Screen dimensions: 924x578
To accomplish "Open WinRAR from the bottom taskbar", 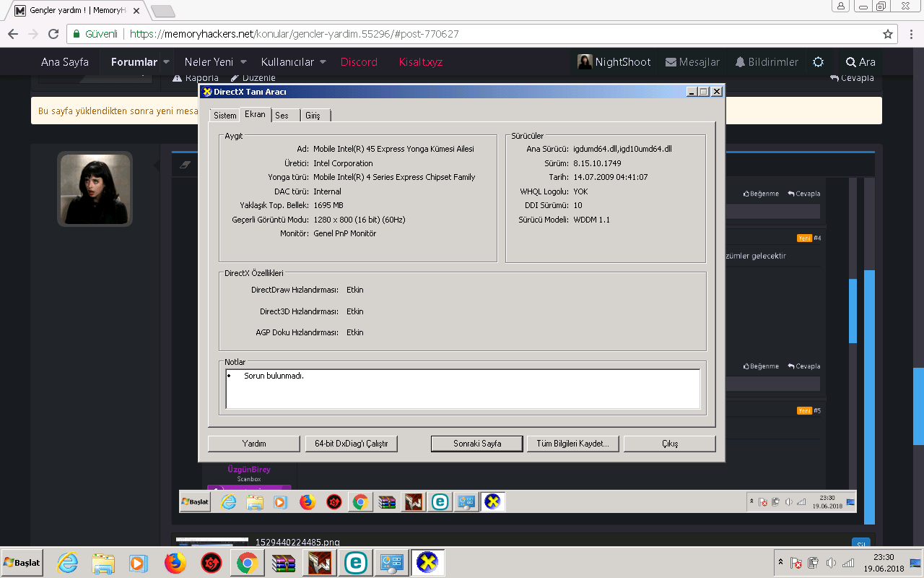I will coord(282,563).
